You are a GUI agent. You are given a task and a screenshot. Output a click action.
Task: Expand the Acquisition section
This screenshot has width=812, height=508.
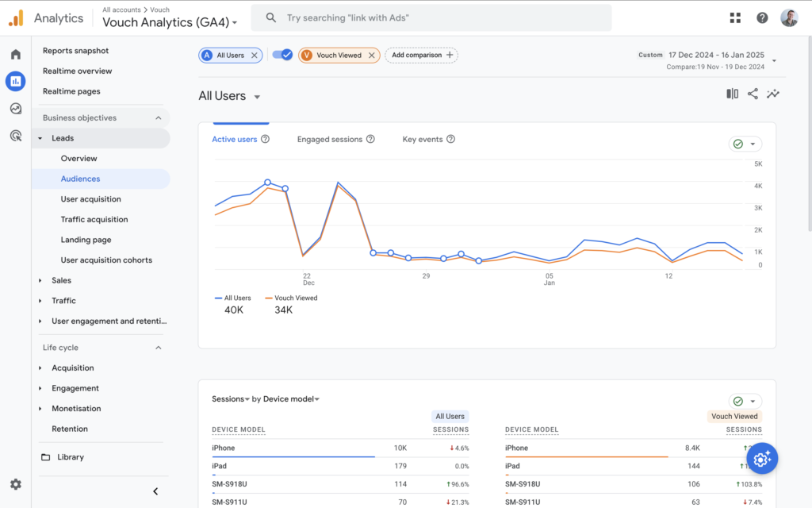[x=40, y=368]
